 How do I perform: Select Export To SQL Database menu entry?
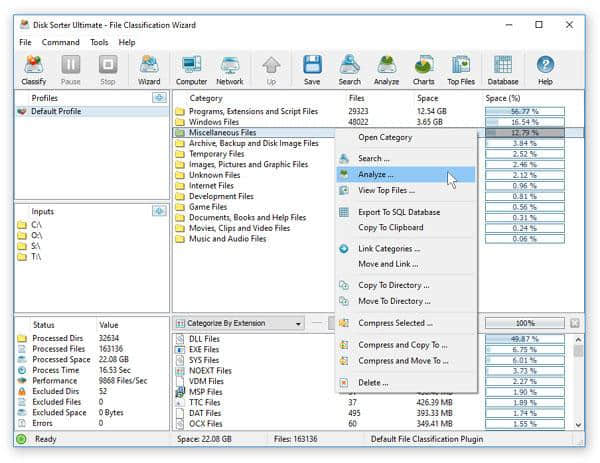point(398,212)
